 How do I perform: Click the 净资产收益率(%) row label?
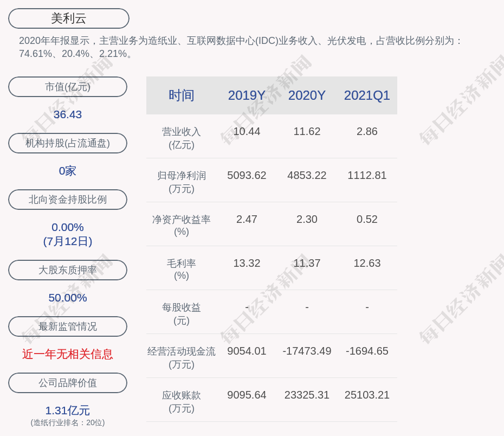(x=182, y=226)
